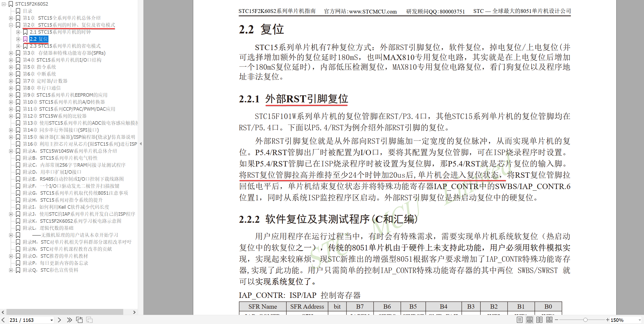Collapse 第2章 时钟、复位及省电模式 node

[x=11, y=25]
